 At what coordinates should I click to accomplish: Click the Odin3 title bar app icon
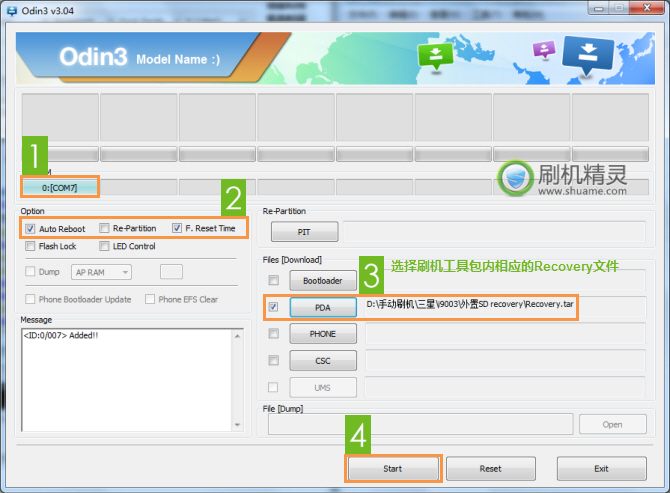tap(12, 11)
